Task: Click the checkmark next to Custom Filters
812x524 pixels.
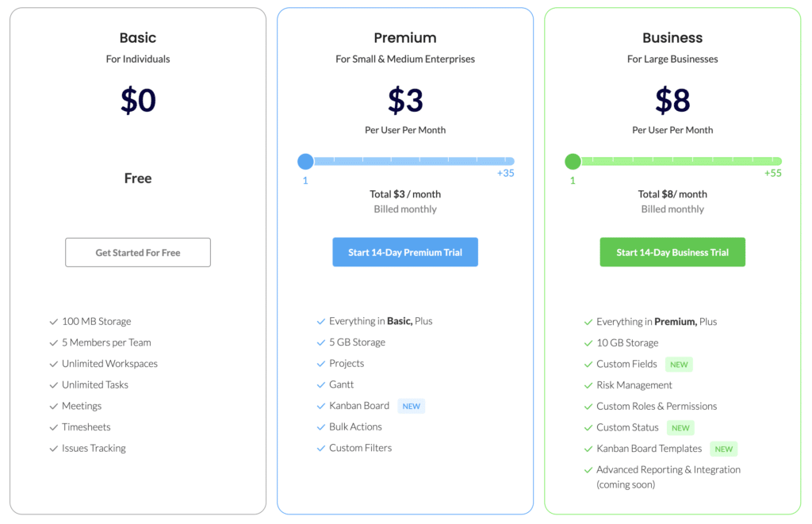Action: [321, 448]
